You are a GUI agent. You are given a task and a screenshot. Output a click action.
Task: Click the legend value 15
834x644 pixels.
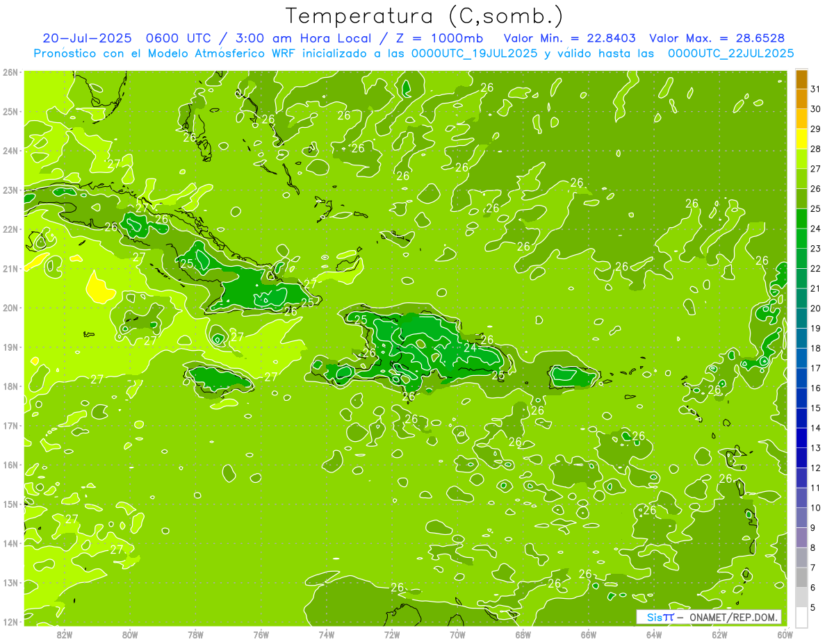[816, 408]
